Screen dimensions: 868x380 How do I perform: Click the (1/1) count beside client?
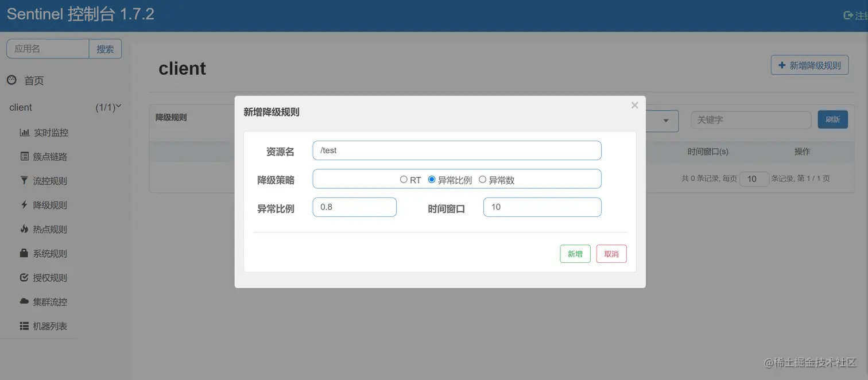(x=106, y=107)
